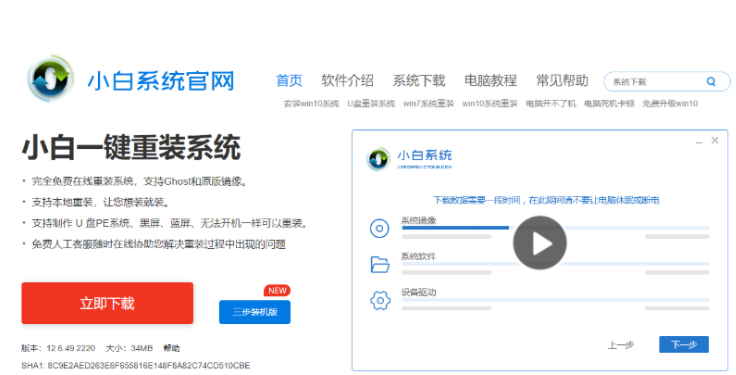Click the SHA1 hash text
This screenshot has width=736, height=375.
[136, 366]
